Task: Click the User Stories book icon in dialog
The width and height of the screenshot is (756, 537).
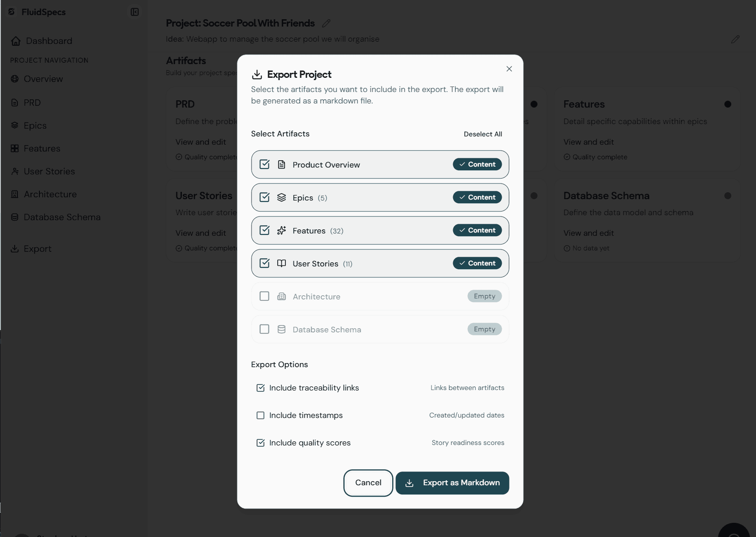Action: pos(281,263)
